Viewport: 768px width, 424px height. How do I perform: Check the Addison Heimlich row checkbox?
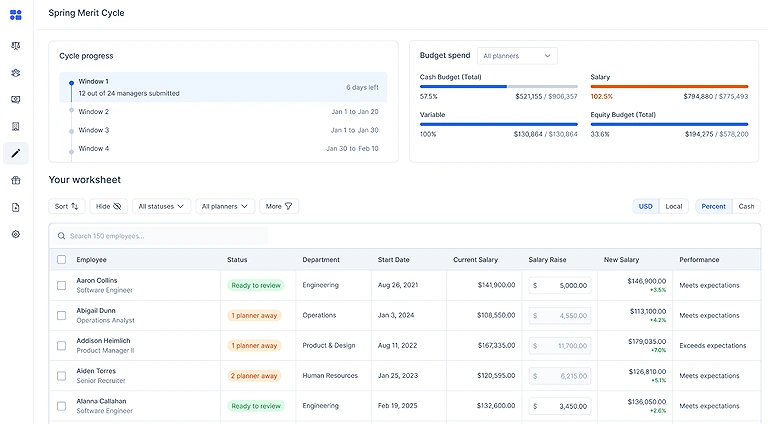(61, 346)
